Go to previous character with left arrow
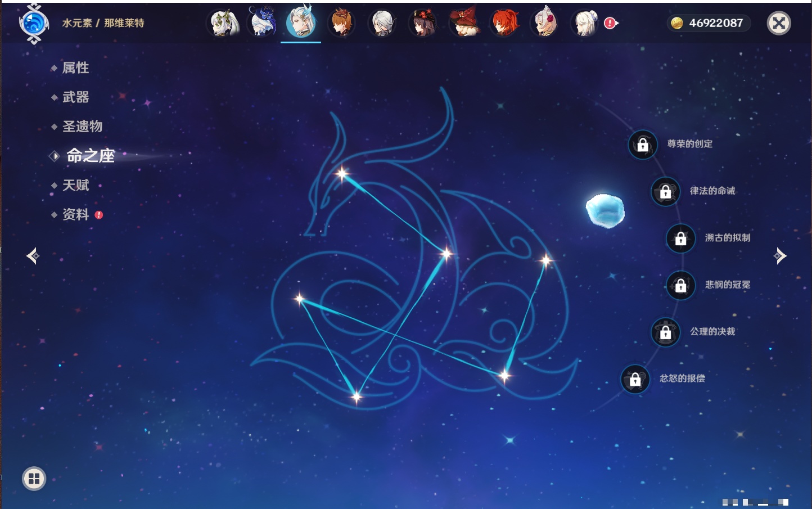Screen dimensions: 812x509 click(33, 256)
